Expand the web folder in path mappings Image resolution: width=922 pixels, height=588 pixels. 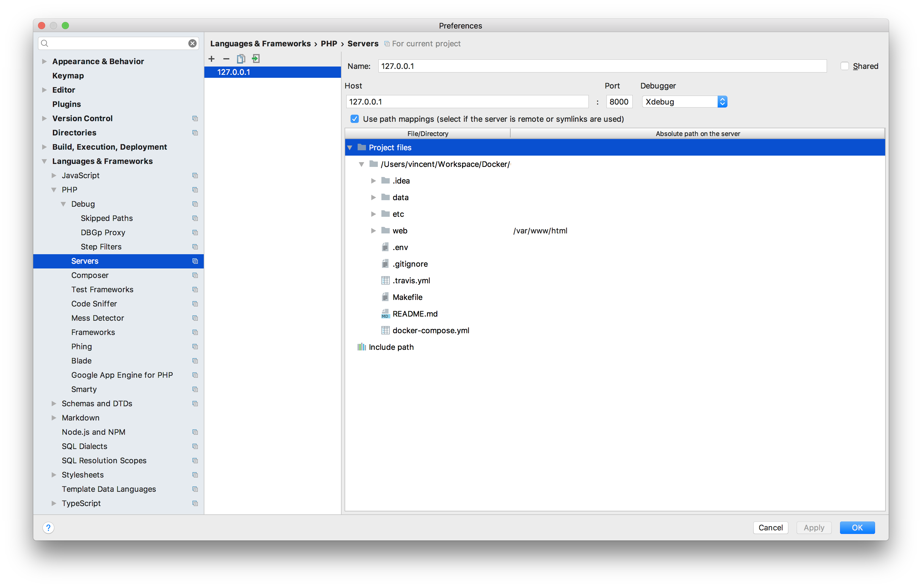[373, 230]
